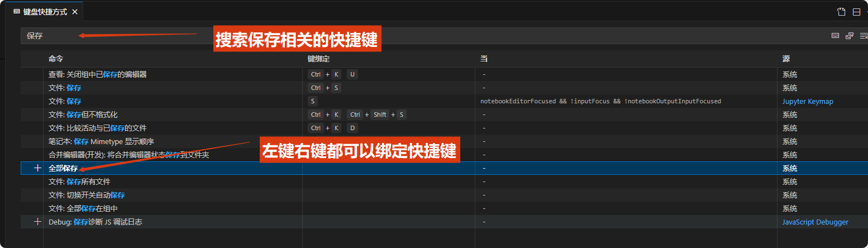The width and height of the screenshot is (868, 248).
Task: Clear the keybindings search input icon
Action: 864,36
